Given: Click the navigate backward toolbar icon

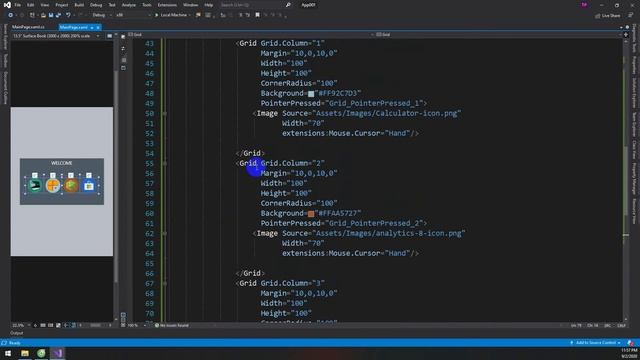Looking at the screenshot, I should point(10,15).
